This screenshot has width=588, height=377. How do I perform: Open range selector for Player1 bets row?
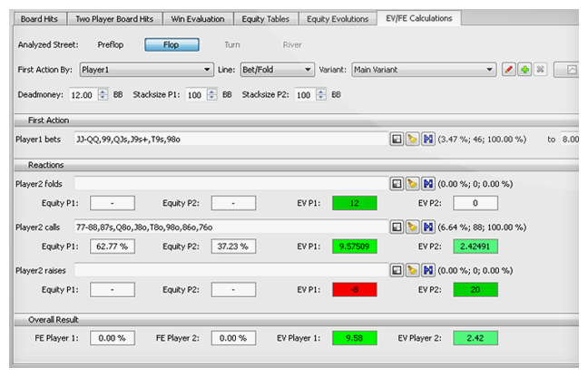tap(397, 140)
